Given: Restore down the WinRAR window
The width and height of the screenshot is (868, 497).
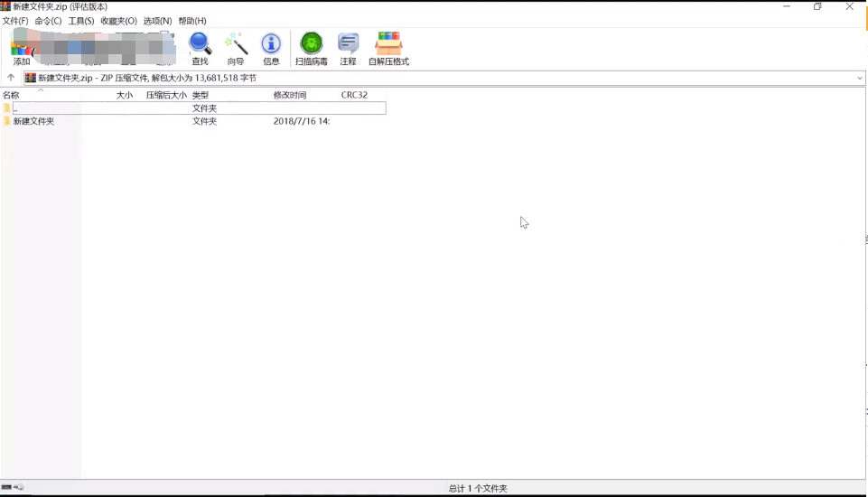Looking at the screenshot, I should click(x=817, y=6).
